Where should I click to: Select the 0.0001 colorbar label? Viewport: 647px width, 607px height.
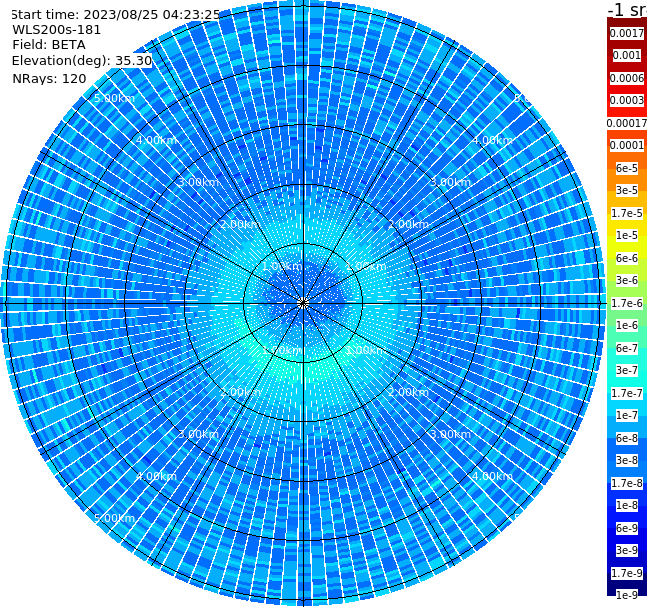tap(627, 145)
